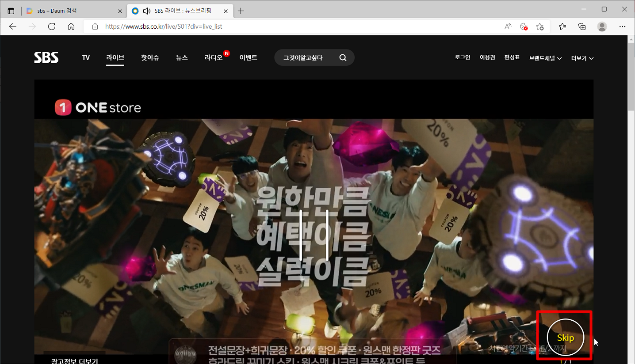Open the Favorites list
This screenshot has width=635, height=364.
coord(562,27)
